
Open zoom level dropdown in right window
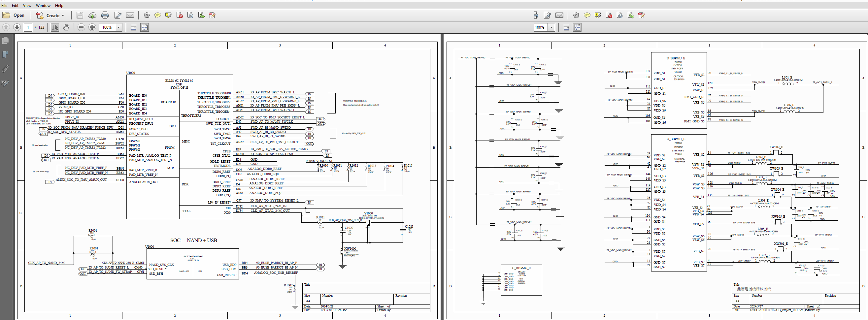pyautogui.click(x=551, y=27)
